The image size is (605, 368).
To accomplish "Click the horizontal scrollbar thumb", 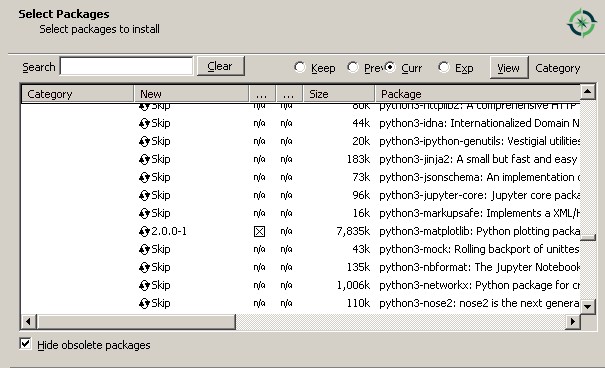I will pos(136,322).
